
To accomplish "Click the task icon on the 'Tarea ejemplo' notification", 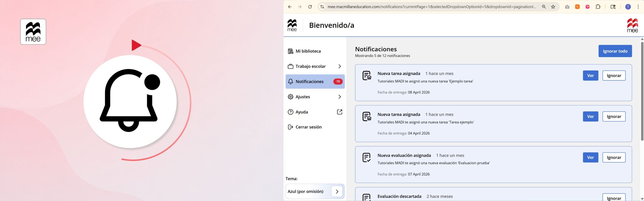I will [x=367, y=116].
